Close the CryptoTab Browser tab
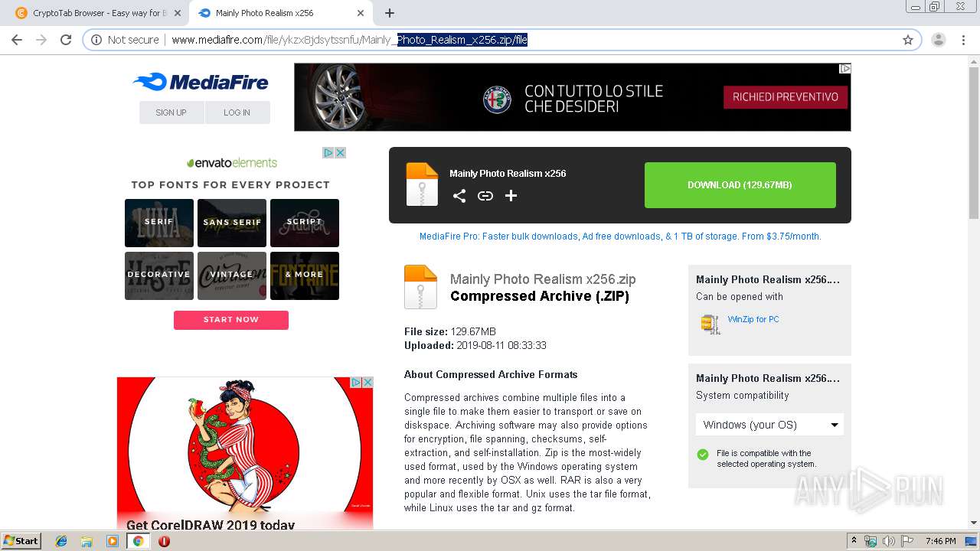This screenshot has height=551, width=980. (x=177, y=13)
